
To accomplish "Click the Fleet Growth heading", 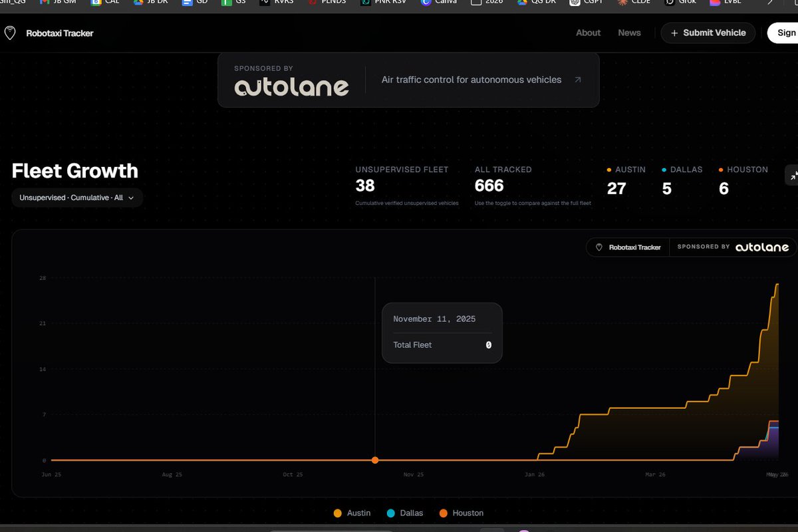I will point(75,171).
